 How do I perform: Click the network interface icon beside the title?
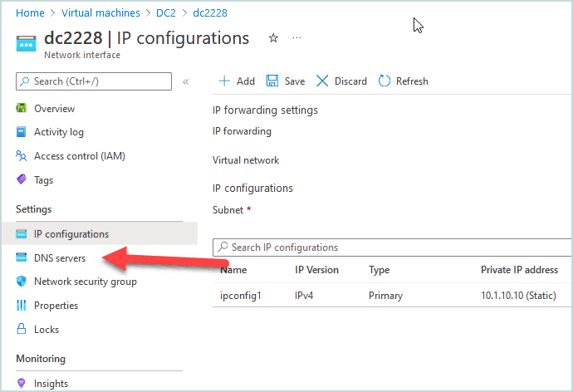tap(27, 43)
